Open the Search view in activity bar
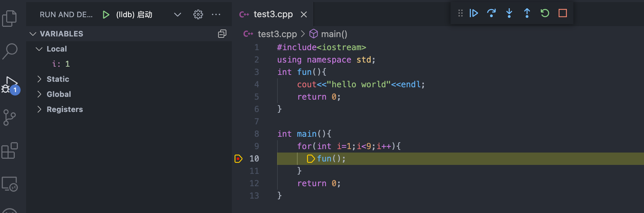The width and height of the screenshot is (644, 213). [10, 51]
